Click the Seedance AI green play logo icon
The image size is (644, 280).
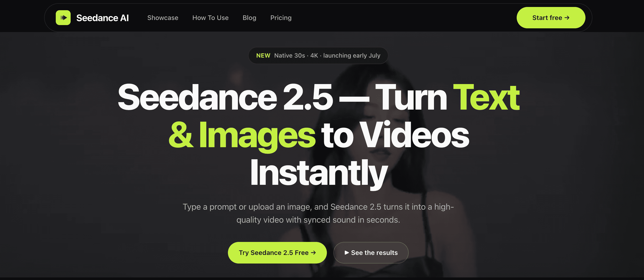point(63,18)
